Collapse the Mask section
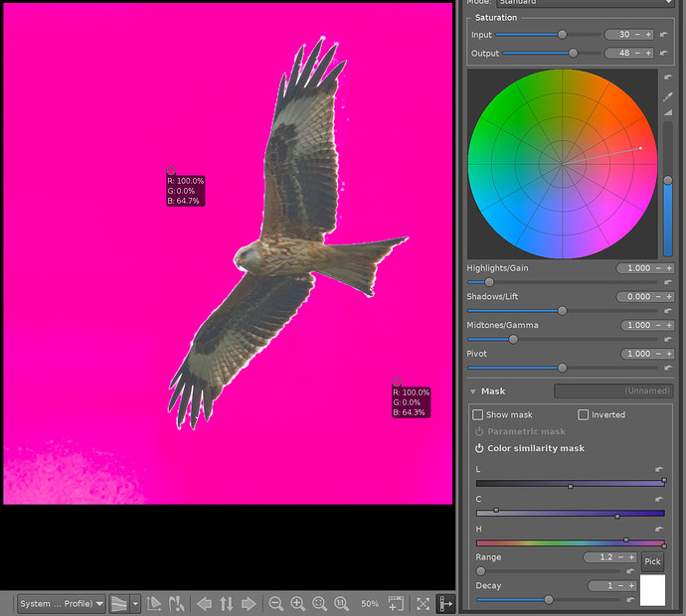 click(473, 391)
